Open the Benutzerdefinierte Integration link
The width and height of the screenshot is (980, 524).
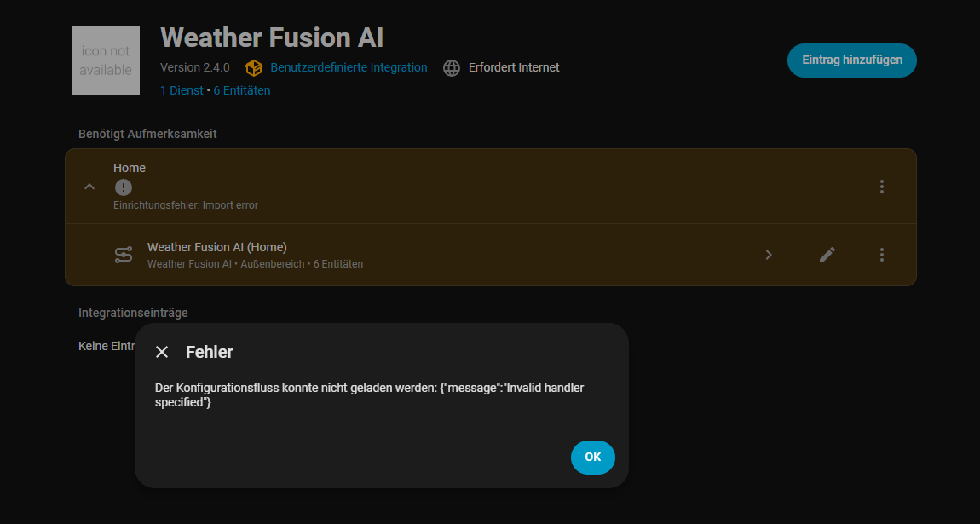pos(349,67)
